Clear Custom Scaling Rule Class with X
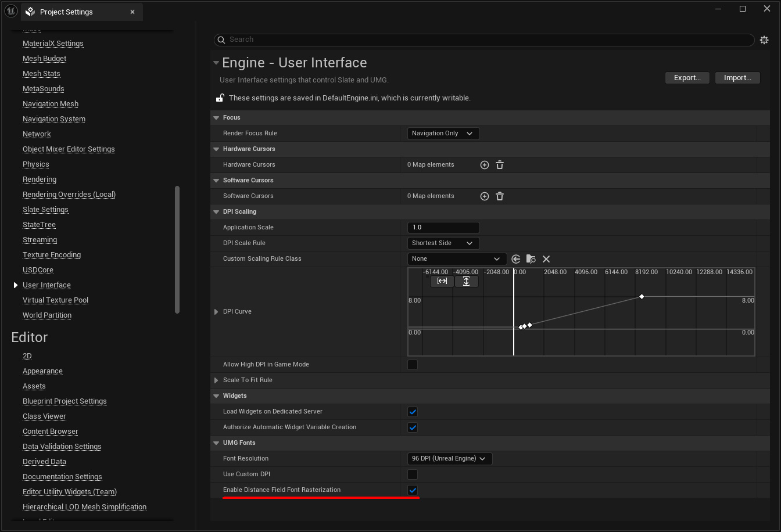The height and width of the screenshot is (532, 781). tap(546, 259)
